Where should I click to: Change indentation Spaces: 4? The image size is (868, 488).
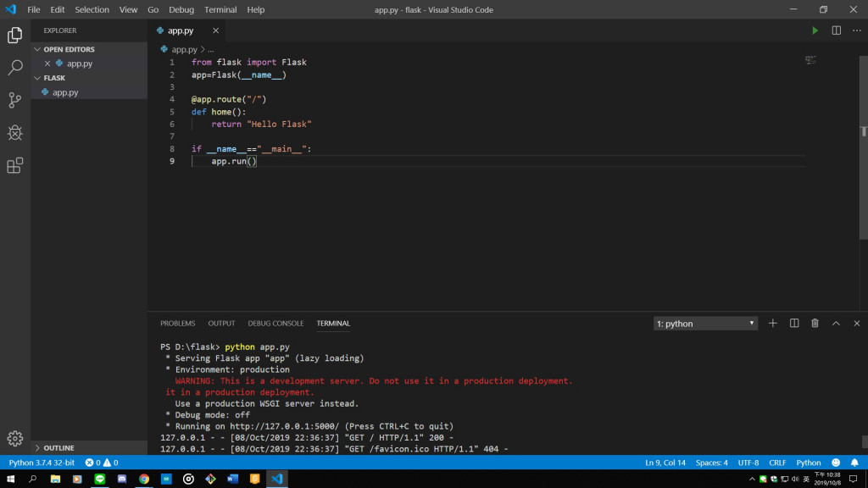click(x=711, y=463)
